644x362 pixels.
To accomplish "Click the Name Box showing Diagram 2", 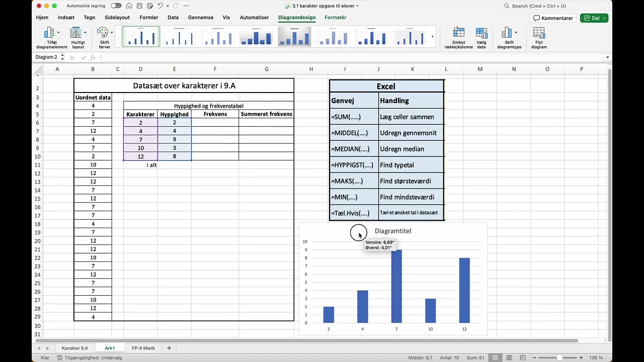I will [46, 57].
